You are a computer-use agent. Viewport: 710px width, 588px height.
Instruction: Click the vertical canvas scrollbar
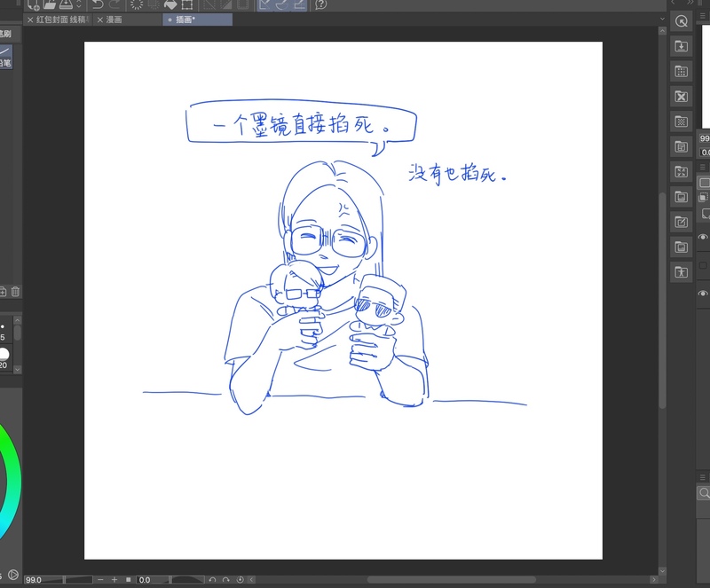pyautogui.click(x=662, y=300)
